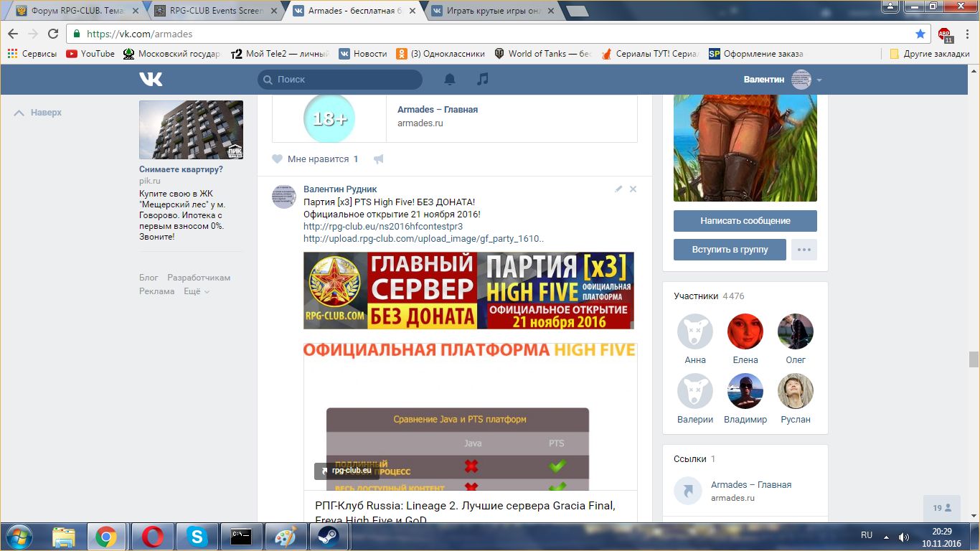The width and height of the screenshot is (980, 551).
Task: Show hidden system tray icons
Action: [885, 537]
